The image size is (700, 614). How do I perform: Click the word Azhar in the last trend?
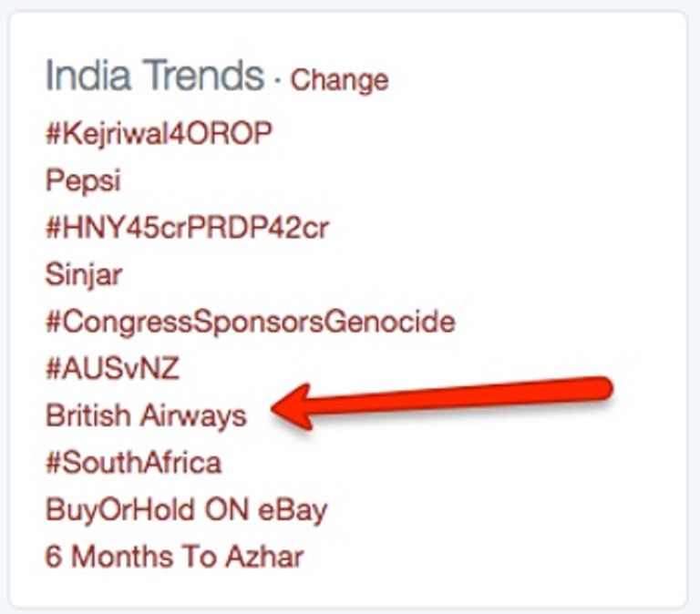264,557
